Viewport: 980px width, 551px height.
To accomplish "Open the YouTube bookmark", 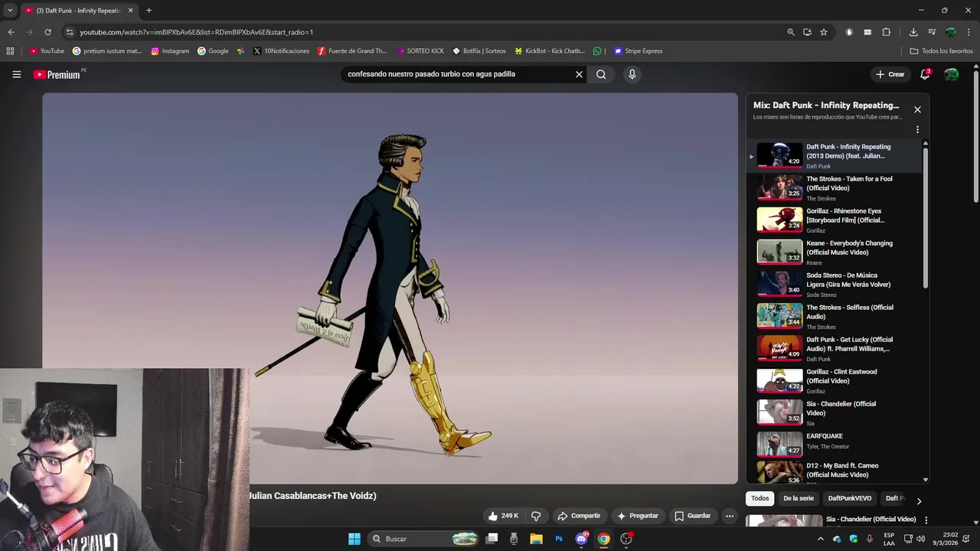I will pyautogui.click(x=47, y=51).
